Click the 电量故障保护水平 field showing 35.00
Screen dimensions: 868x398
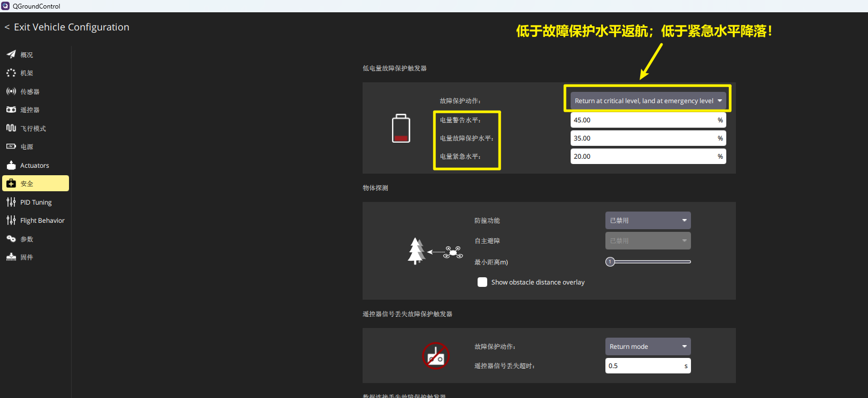(x=648, y=138)
